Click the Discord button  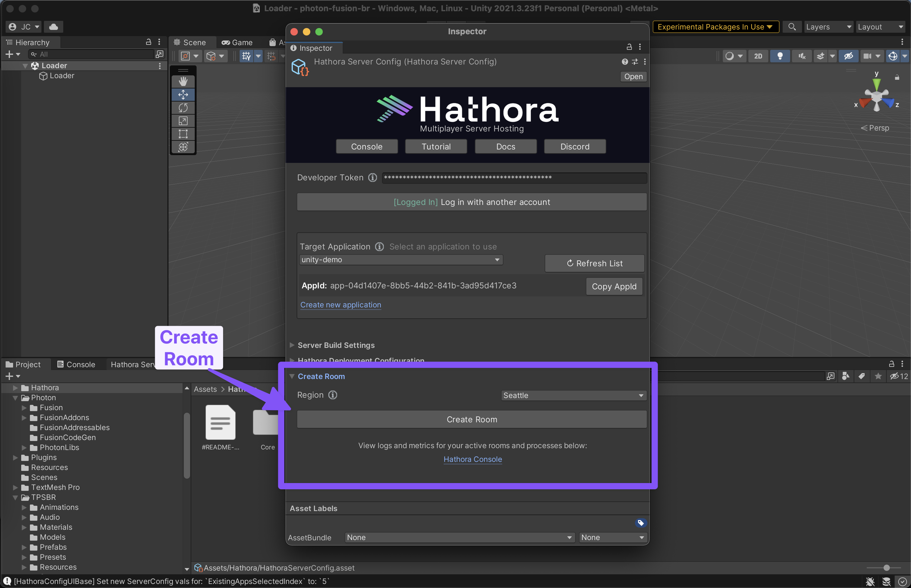point(575,147)
